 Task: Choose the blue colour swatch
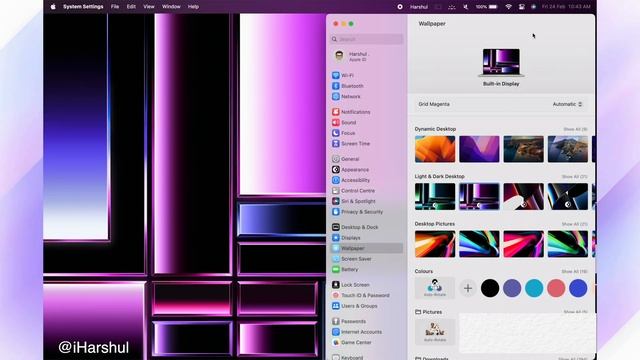(578, 288)
